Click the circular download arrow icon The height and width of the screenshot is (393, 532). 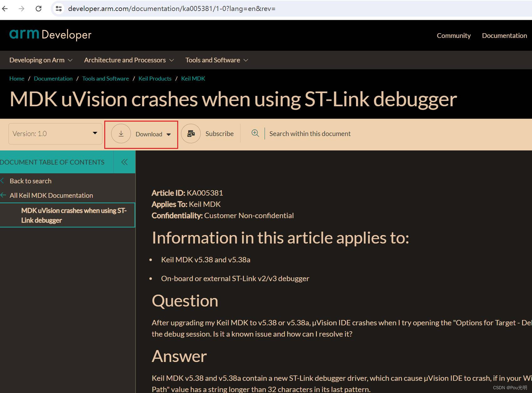click(121, 134)
